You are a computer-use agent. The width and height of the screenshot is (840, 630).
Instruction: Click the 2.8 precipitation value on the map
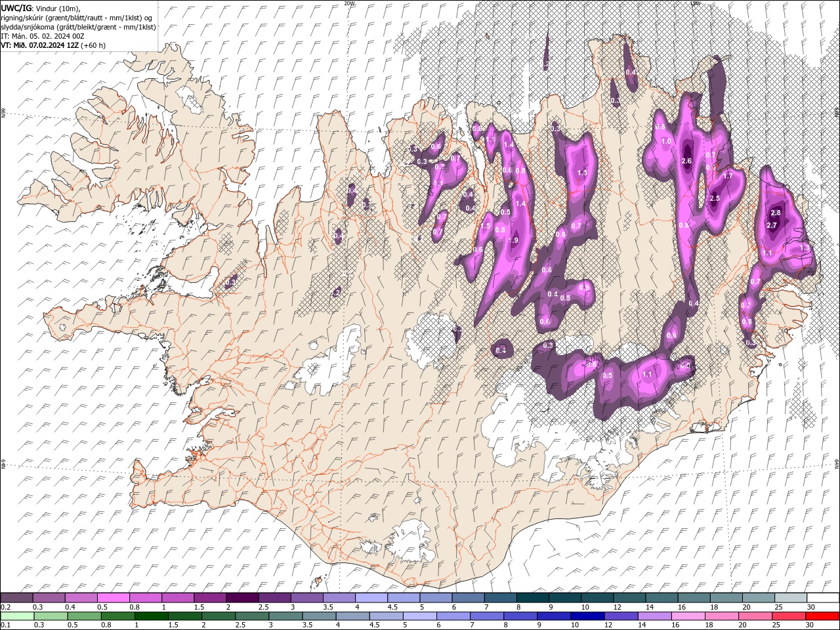click(776, 213)
